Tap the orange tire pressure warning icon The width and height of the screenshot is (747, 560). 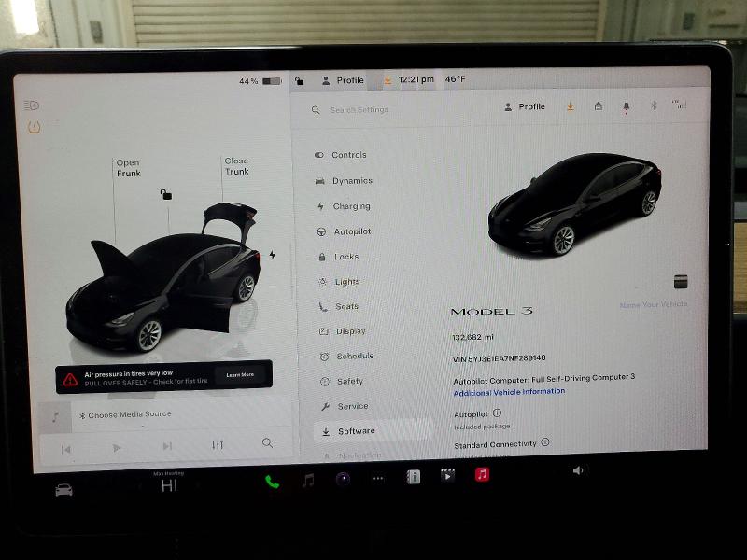(34, 128)
